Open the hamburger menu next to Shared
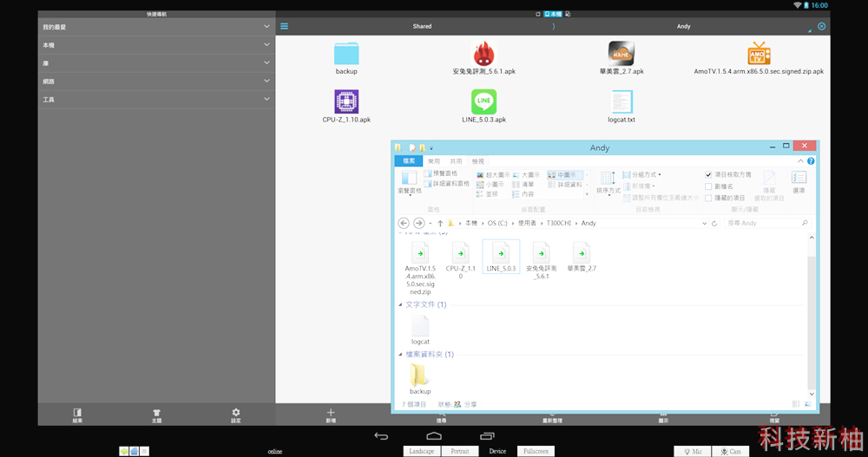The image size is (868, 457). pos(284,26)
